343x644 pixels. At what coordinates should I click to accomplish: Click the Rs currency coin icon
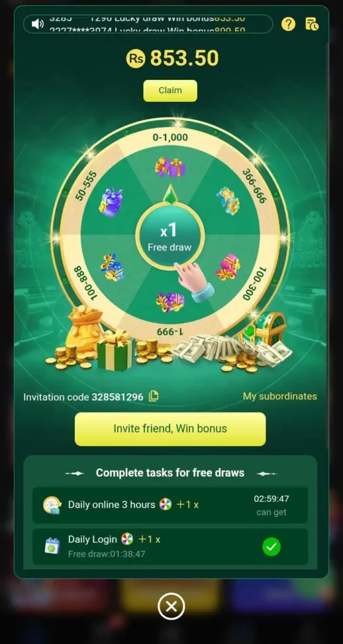136,58
